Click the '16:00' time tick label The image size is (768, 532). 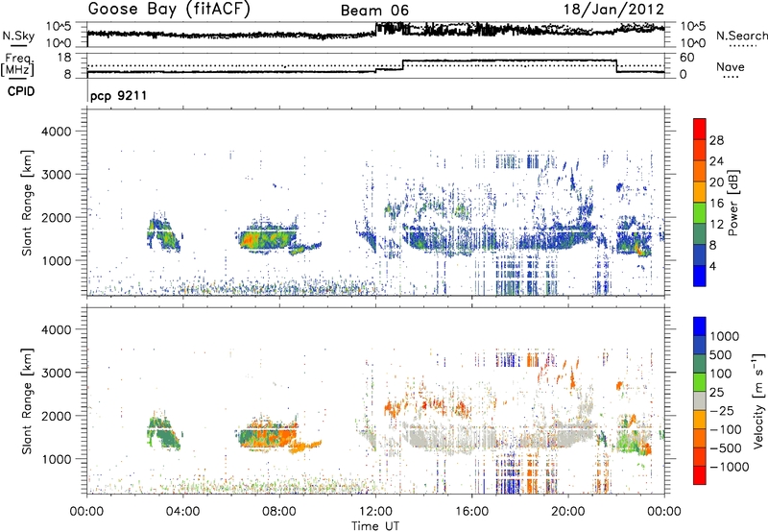pos(471,512)
